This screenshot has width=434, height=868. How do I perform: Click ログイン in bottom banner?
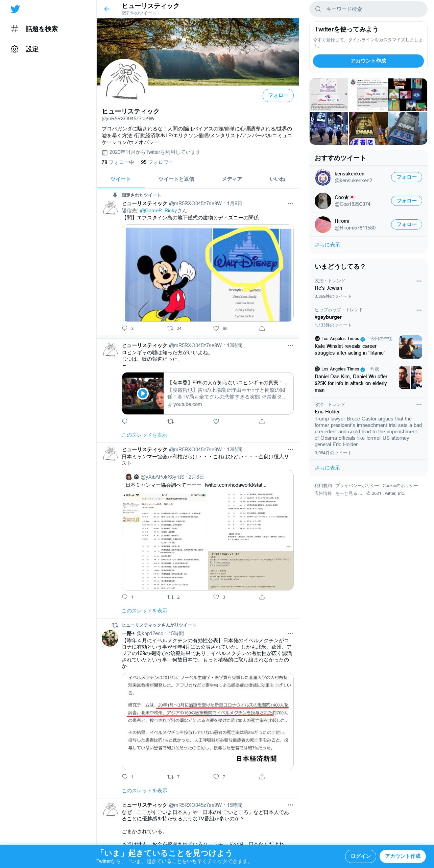point(360,856)
